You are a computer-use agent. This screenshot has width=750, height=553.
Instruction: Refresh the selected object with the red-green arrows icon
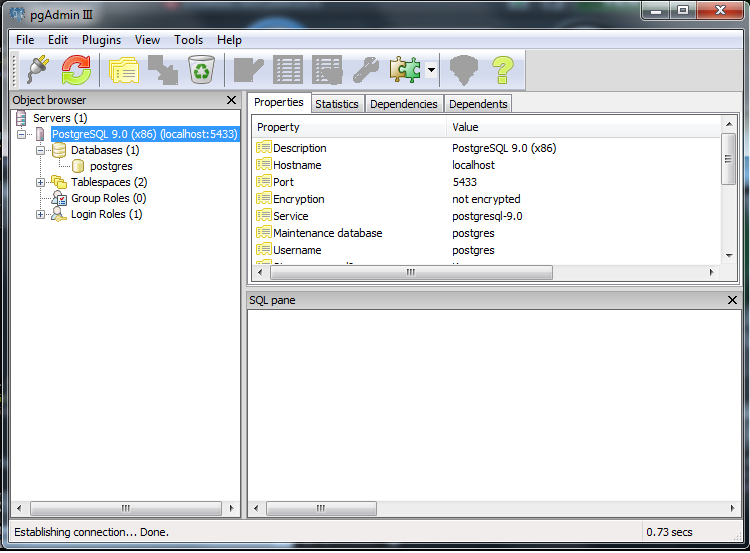point(76,70)
